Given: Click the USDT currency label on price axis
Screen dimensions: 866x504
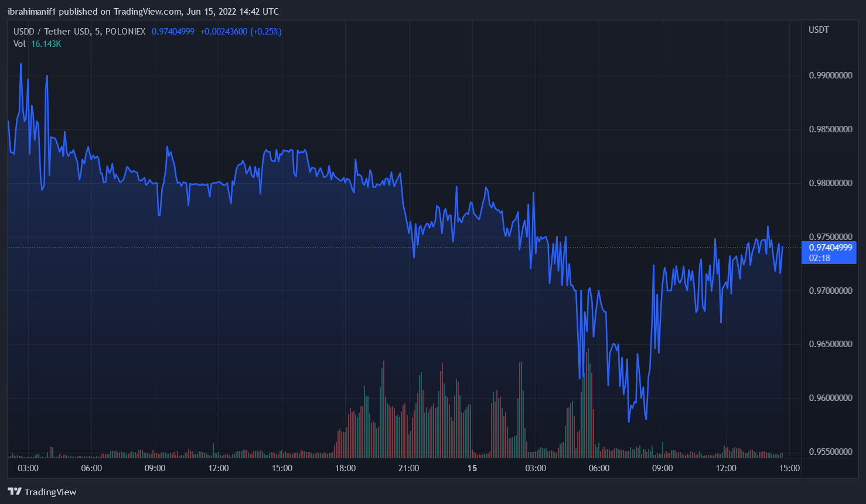Looking at the screenshot, I should (x=819, y=30).
